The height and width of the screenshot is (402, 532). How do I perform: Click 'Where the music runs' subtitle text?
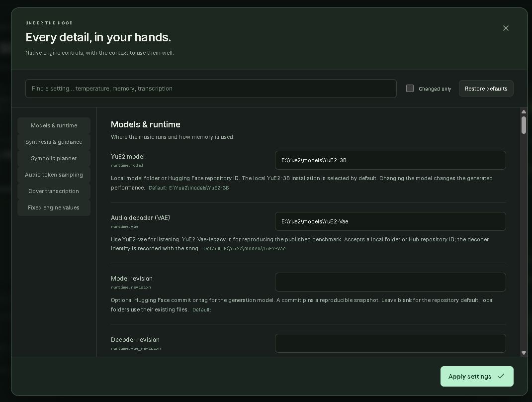[173, 137]
